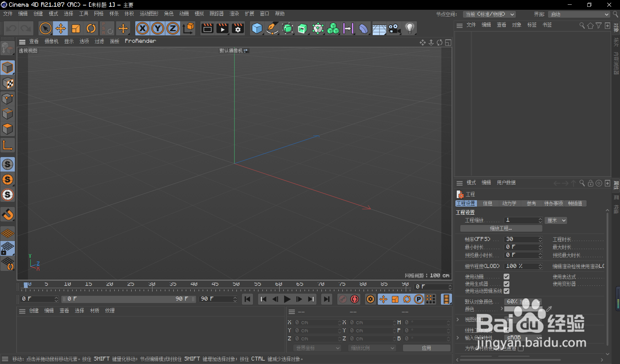Click the 应用 button
The image size is (620, 364).
(426, 348)
